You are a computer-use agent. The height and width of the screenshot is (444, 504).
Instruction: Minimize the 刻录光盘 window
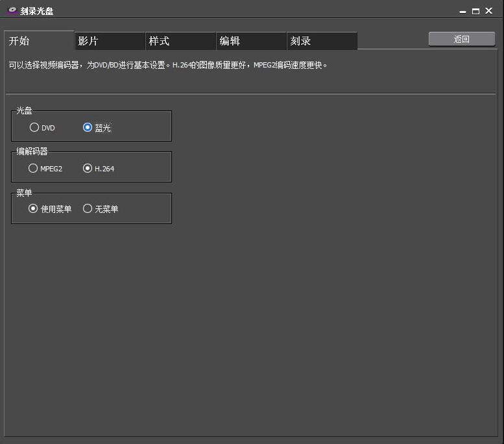click(462, 12)
